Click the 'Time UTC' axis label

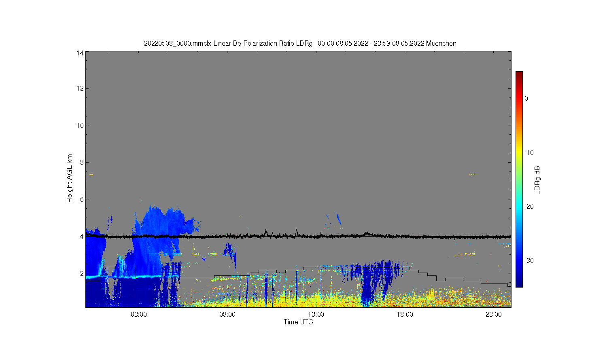point(298,322)
